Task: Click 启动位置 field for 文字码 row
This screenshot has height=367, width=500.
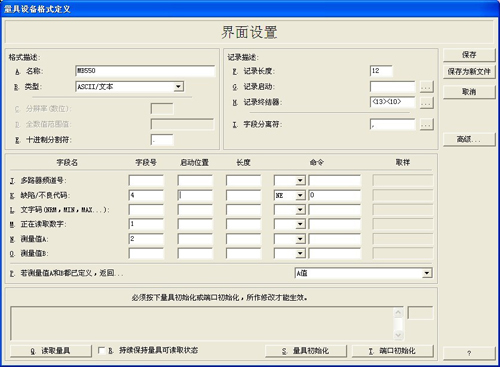Action: click(x=195, y=210)
